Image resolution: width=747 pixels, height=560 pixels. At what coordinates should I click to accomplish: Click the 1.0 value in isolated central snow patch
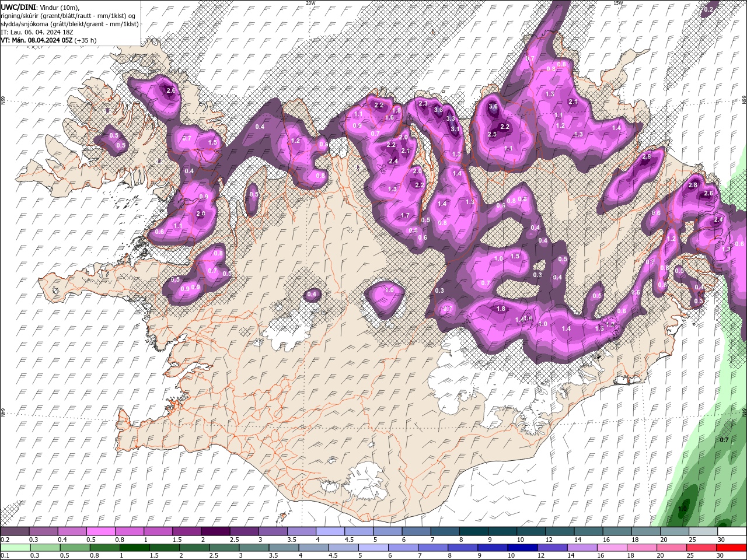[x=390, y=290]
